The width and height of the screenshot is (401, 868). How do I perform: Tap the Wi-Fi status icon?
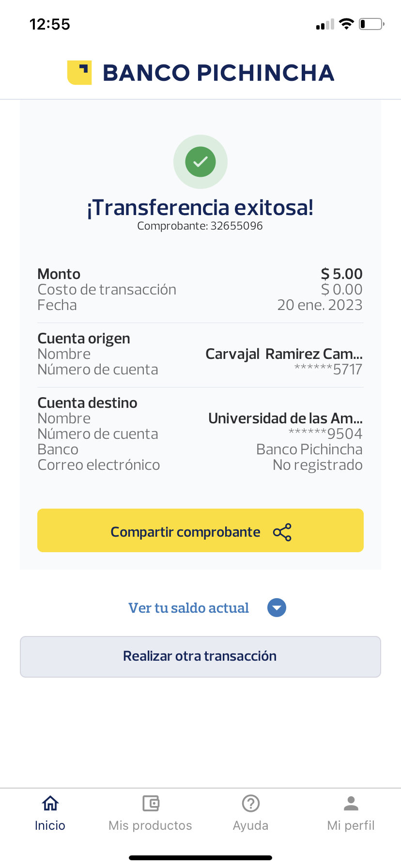click(346, 24)
